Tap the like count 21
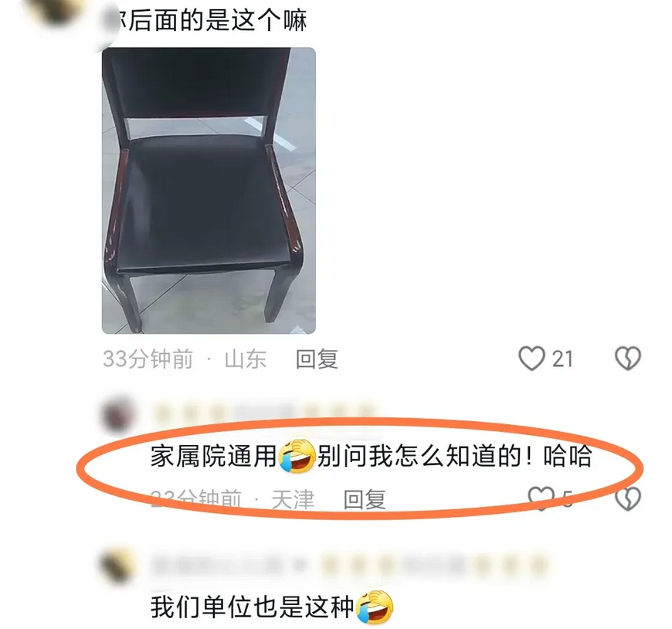Image resolution: width=672 pixels, height=629 pixels. 562,359
